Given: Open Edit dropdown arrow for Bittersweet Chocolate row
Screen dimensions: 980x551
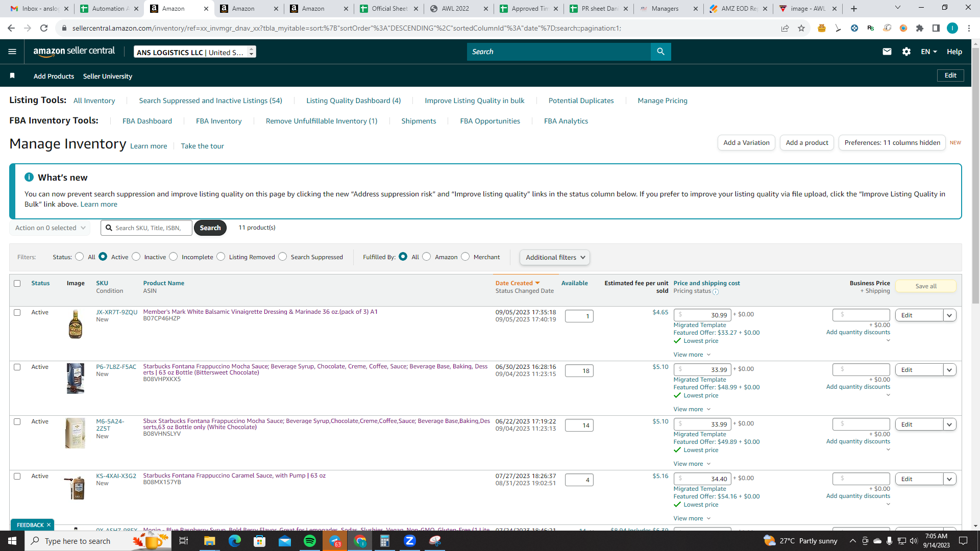Looking at the screenshot, I should coord(949,370).
